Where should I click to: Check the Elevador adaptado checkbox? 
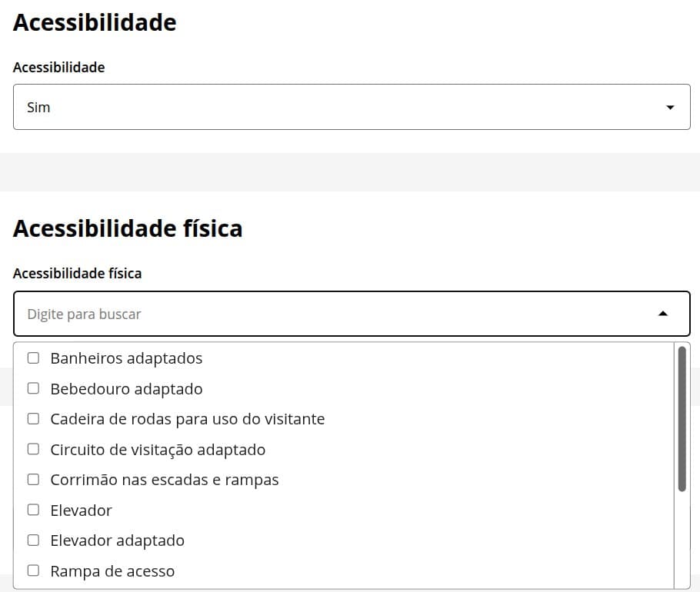point(33,540)
